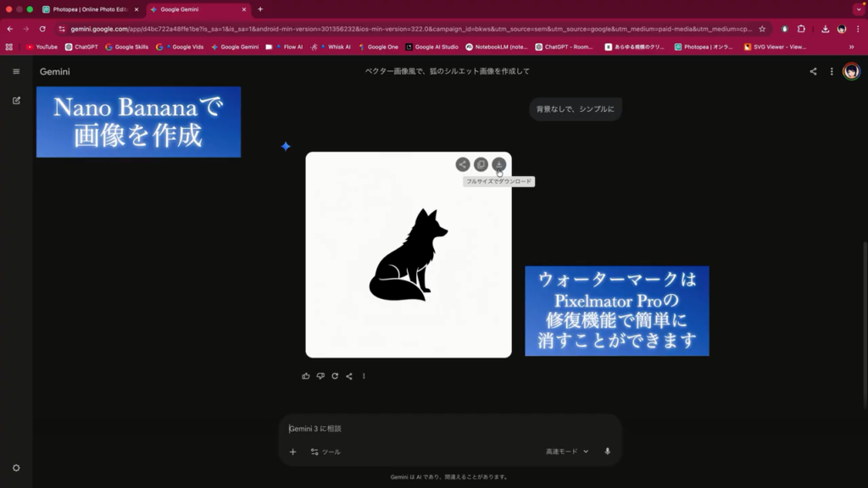Switch to the Photopea browser tab
The height and width of the screenshot is (488, 868).
(89, 9)
